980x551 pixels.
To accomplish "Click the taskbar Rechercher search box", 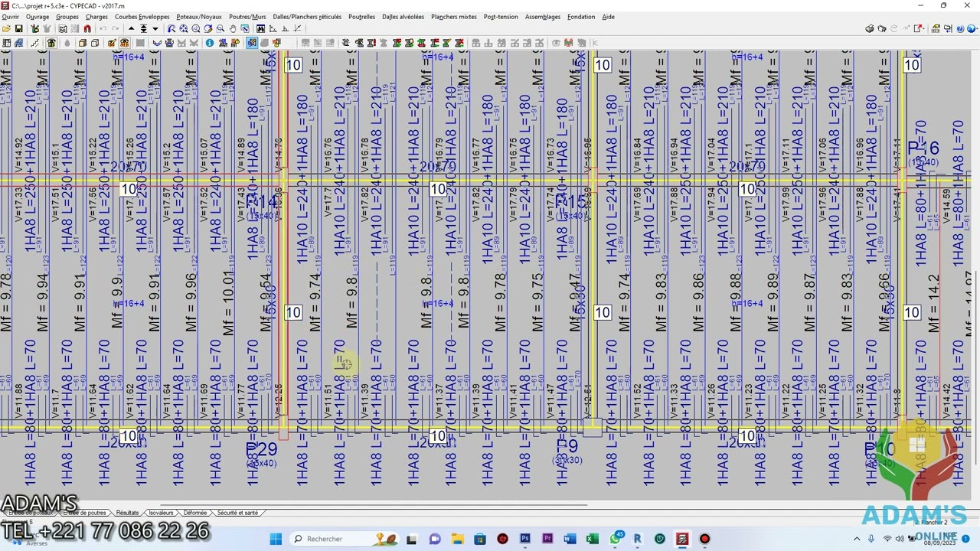I will click(x=345, y=539).
